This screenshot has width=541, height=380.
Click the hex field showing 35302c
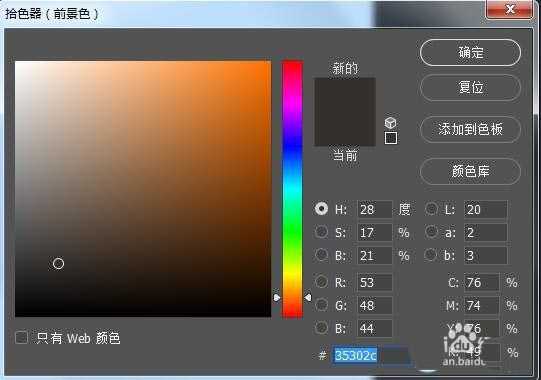tap(371, 355)
